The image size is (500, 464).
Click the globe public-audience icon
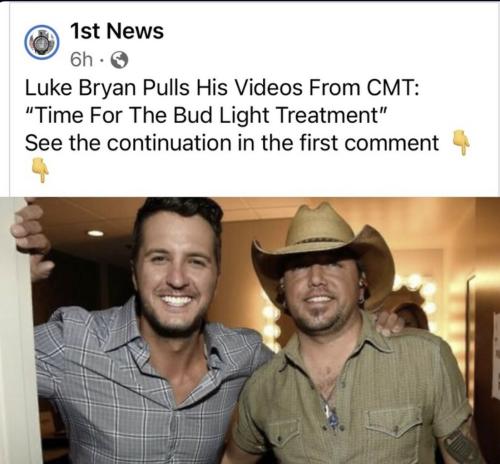click(119, 60)
